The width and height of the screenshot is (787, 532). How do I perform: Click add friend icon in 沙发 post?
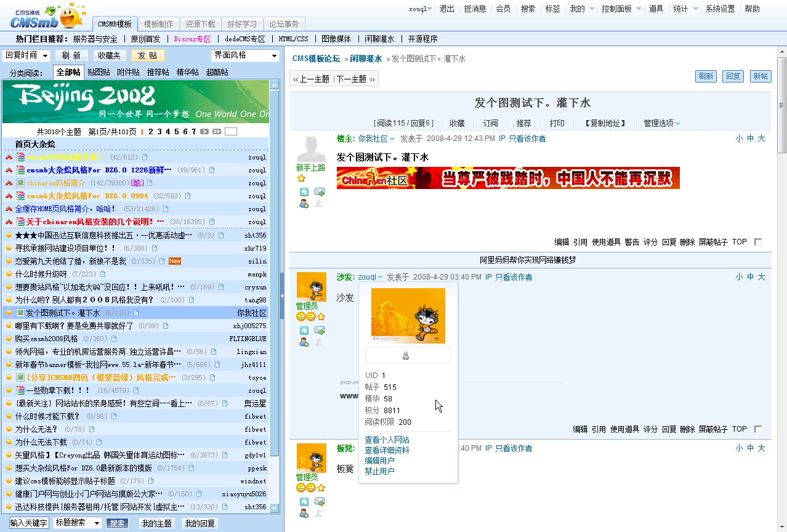pyautogui.click(x=304, y=342)
